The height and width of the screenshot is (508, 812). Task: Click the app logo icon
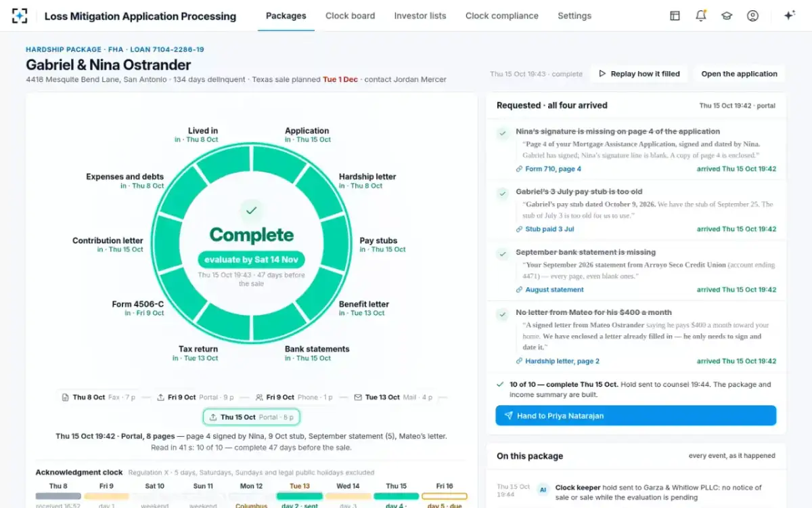pos(20,16)
